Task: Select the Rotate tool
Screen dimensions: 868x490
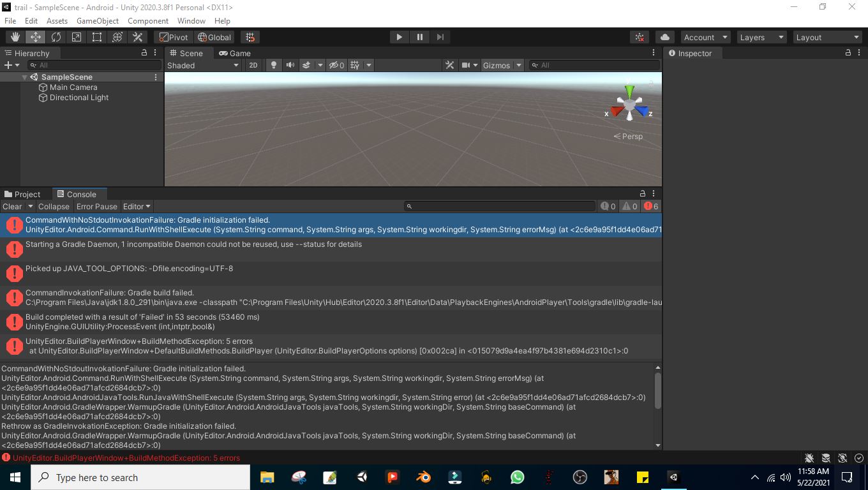Action: tap(56, 37)
